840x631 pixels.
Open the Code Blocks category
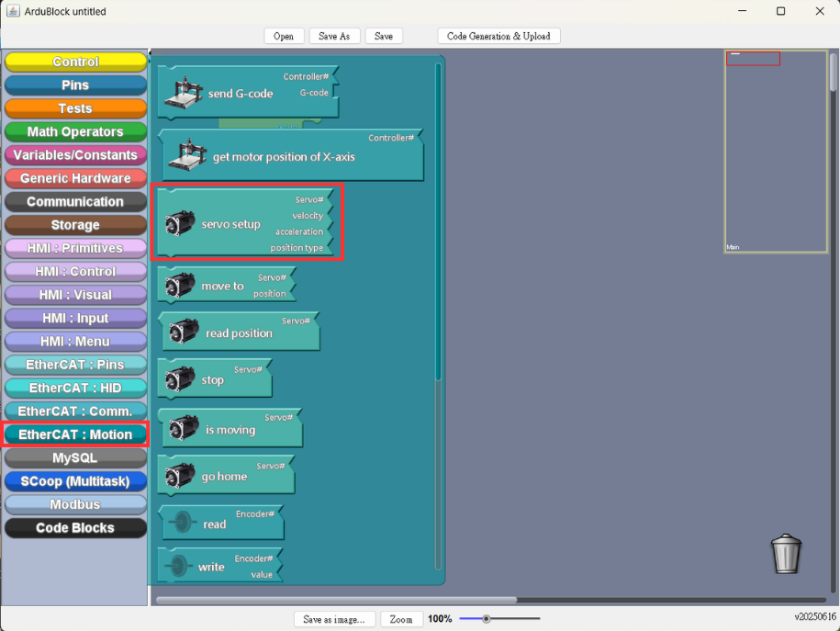point(75,528)
